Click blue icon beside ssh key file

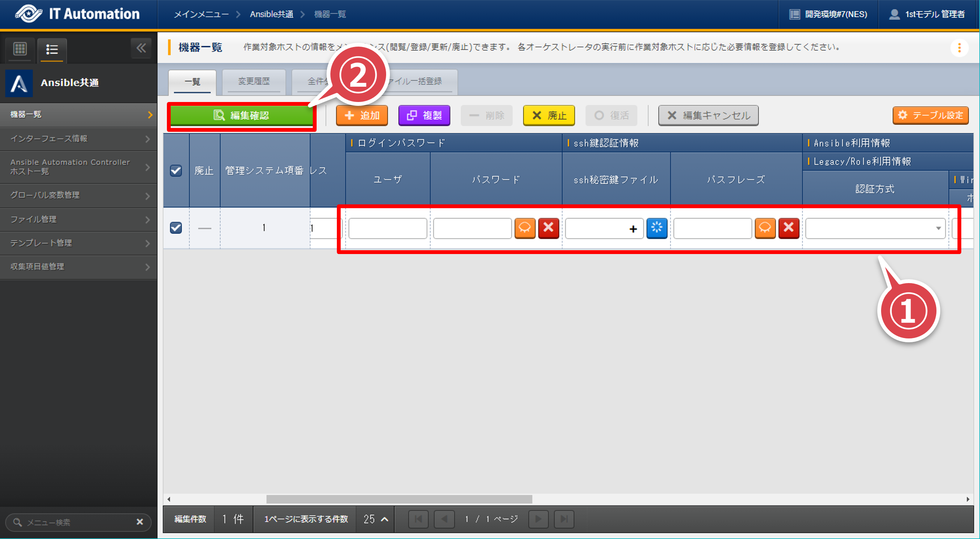click(x=657, y=228)
